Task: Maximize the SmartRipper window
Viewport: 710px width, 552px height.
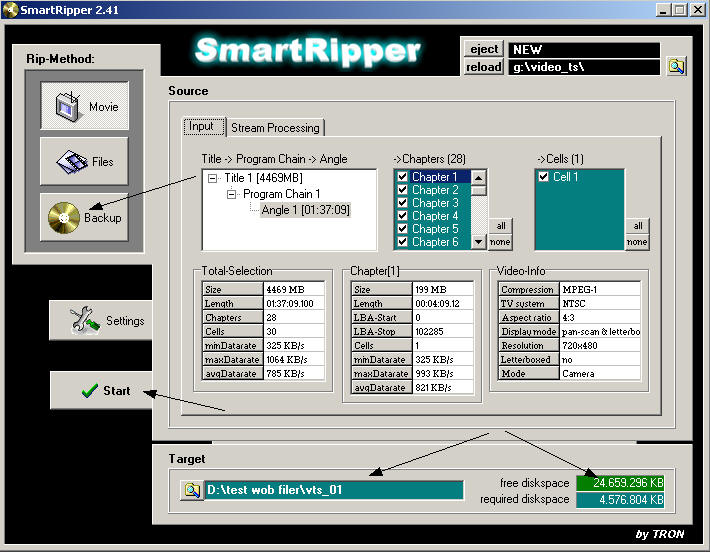Action: 679,10
